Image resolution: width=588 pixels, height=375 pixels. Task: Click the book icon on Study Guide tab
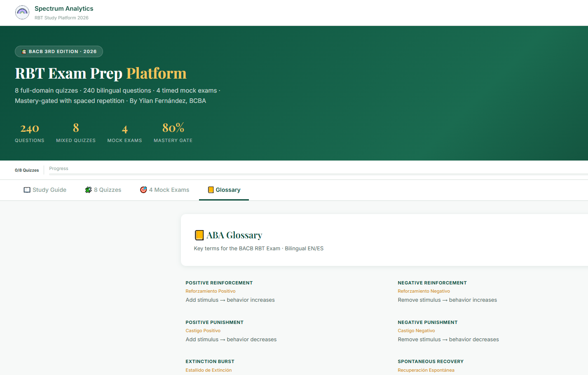pos(27,190)
